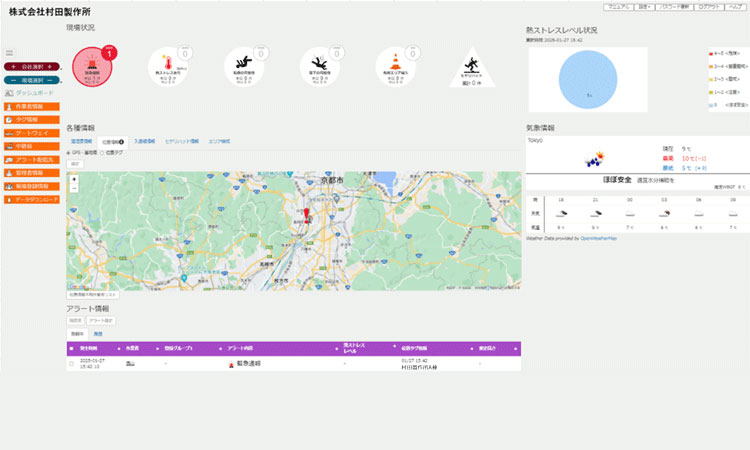Check the alert row checkbox
The width and height of the screenshot is (750, 450).
(71, 364)
